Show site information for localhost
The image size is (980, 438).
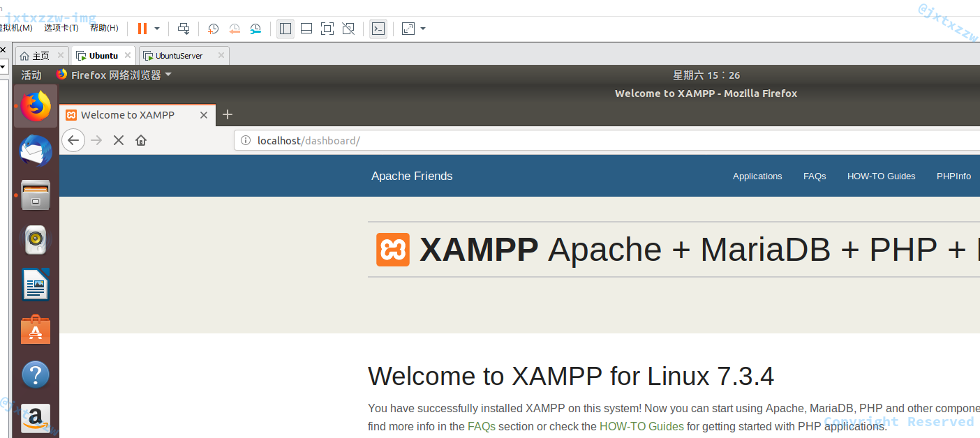pyautogui.click(x=246, y=140)
